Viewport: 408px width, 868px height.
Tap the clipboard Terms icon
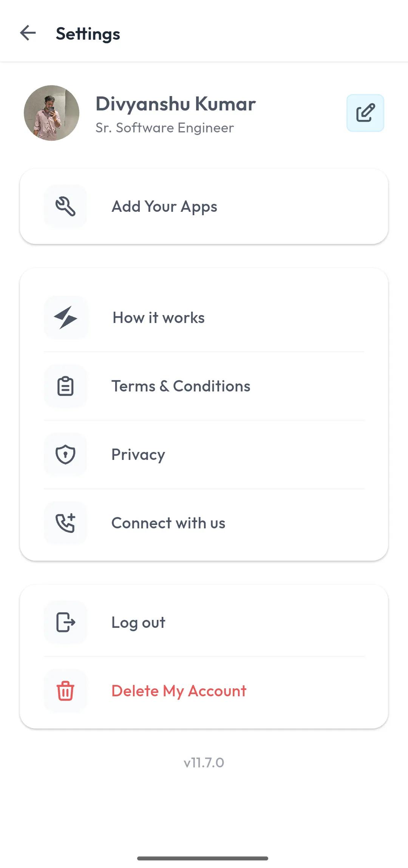(65, 386)
